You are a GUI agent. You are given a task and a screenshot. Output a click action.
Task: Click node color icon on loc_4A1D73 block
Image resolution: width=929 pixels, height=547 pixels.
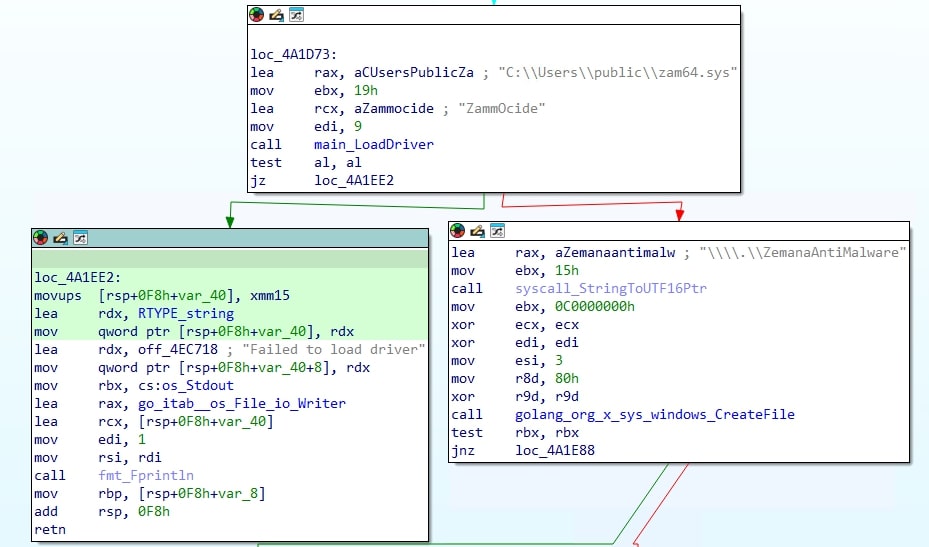point(257,15)
